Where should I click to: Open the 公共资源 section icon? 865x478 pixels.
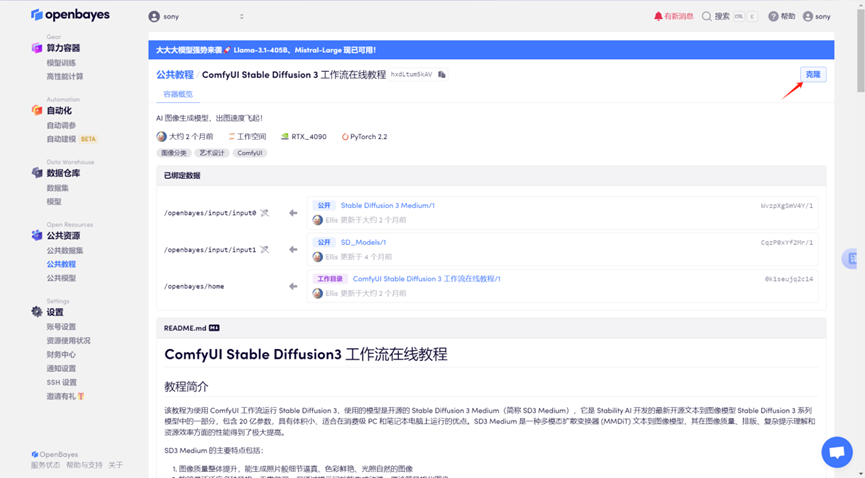(37, 236)
